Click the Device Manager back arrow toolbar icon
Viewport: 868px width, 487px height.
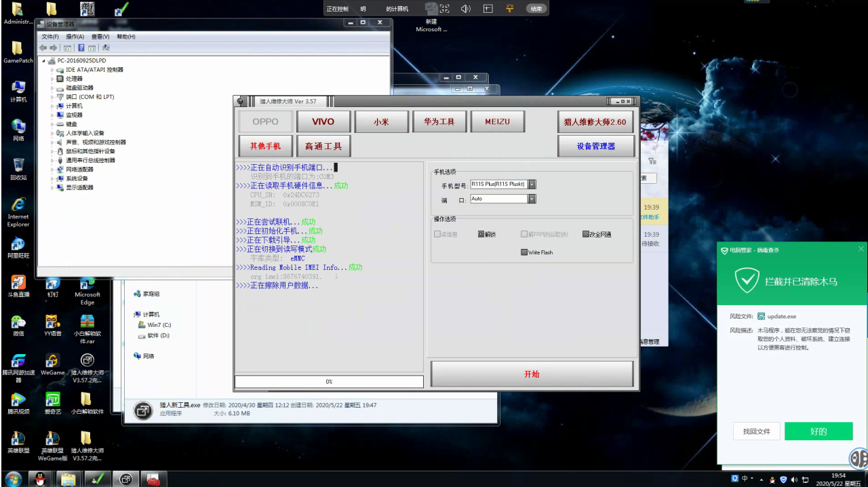43,48
